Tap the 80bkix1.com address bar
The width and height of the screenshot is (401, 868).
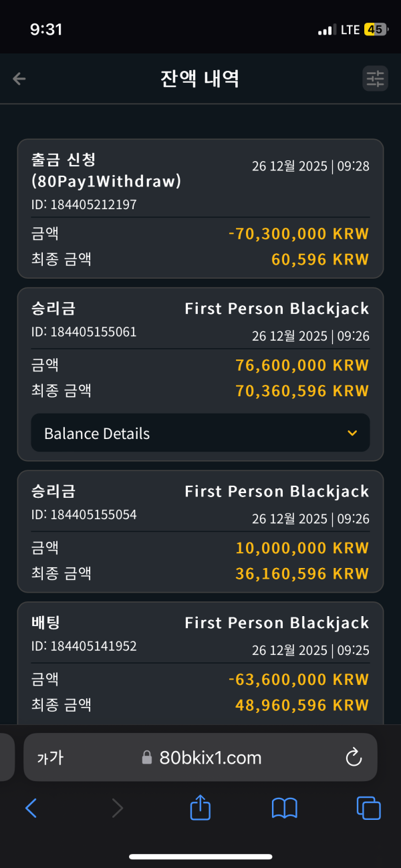202,757
